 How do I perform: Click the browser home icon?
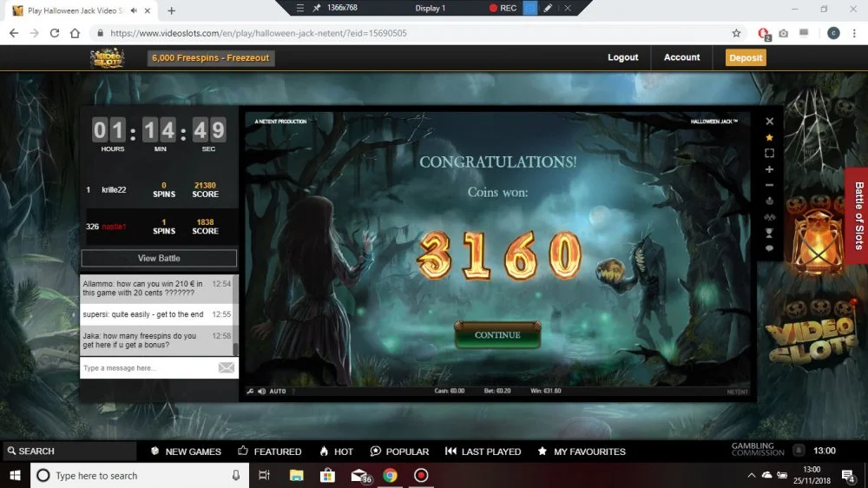[75, 33]
